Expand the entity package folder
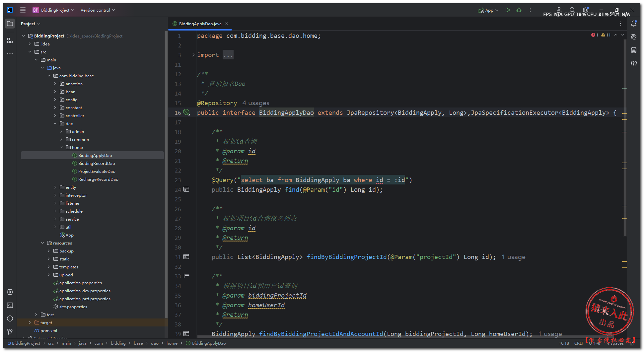The image size is (644, 352). pyautogui.click(x=55, y=187)
